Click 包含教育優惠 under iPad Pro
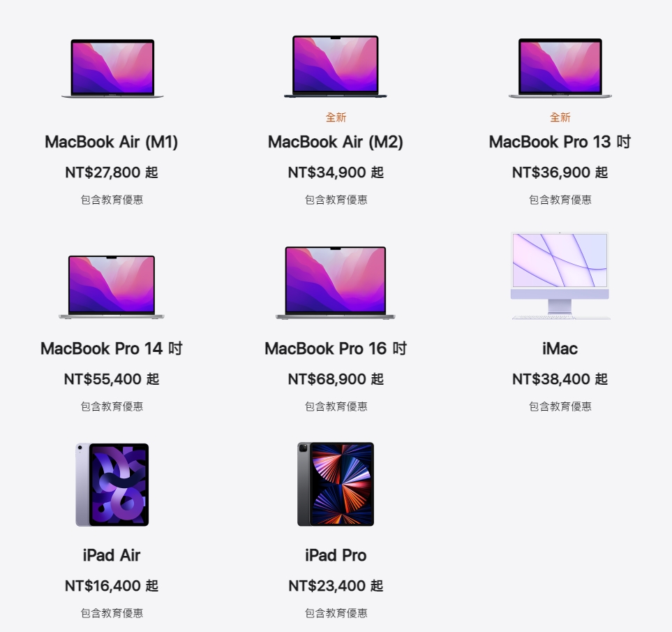The width and height of the screenshot is (672, 632). pos(336,613)
